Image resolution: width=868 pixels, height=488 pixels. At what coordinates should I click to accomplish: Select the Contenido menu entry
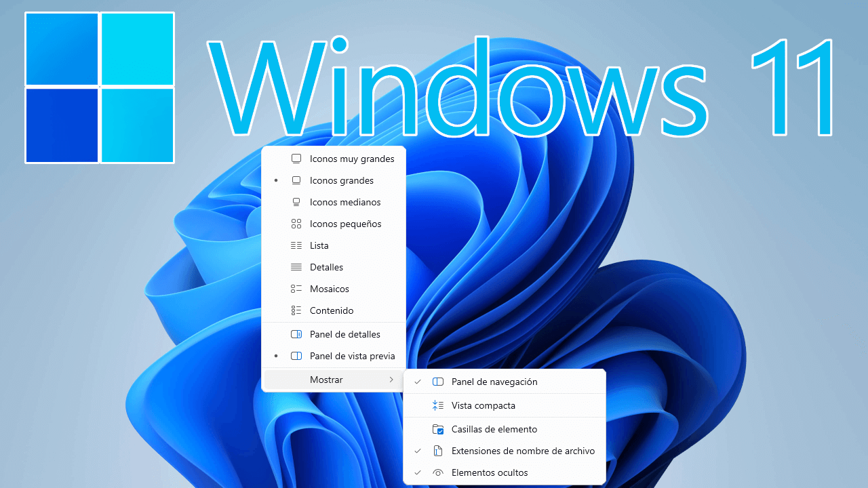(x=334, y=310)
